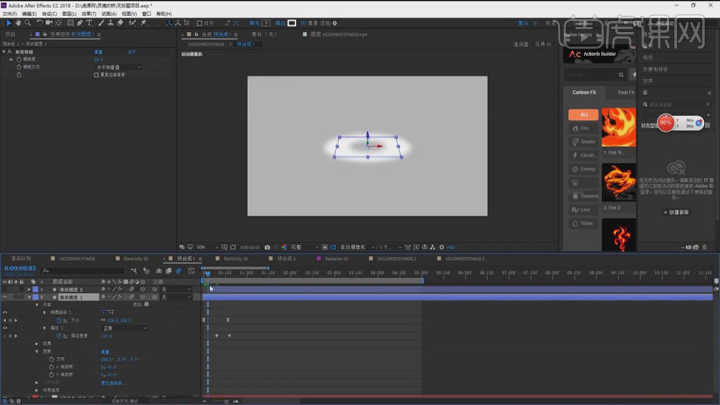Toggle the checkbox in Effect Controls panel
Image resolution: width=720 pixels, height=405 pixels.
96,75
